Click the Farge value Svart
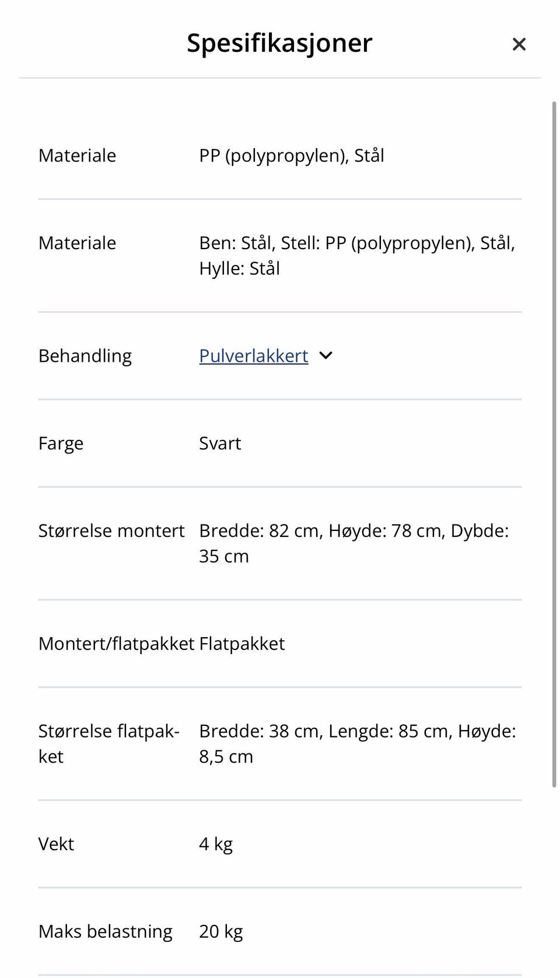The width and height of the screenshot is (560, 978). pos(220,443)
